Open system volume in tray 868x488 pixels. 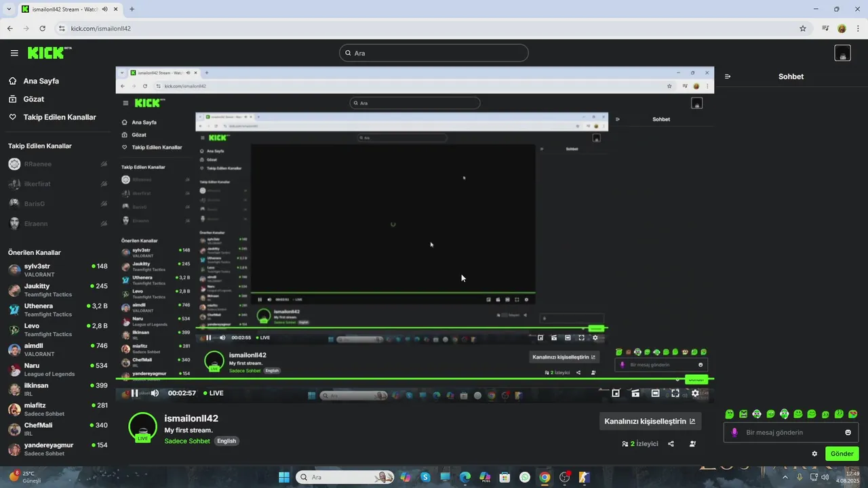click(x=825, y=477)
